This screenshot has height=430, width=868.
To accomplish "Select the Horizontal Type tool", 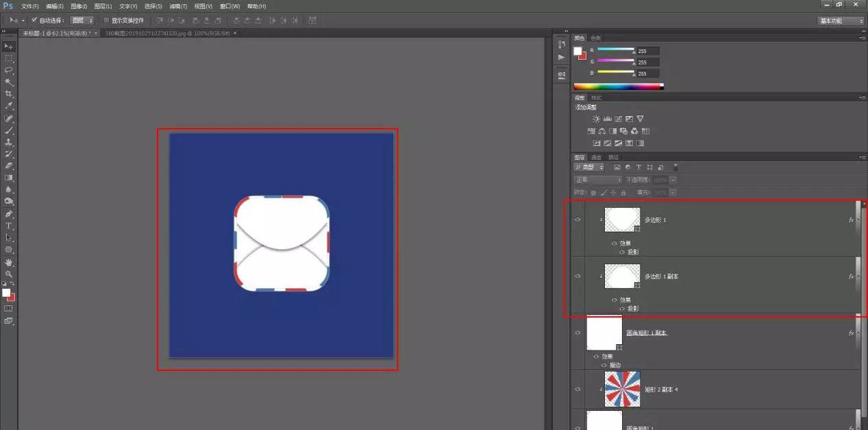I will click(x=9, y=226).
